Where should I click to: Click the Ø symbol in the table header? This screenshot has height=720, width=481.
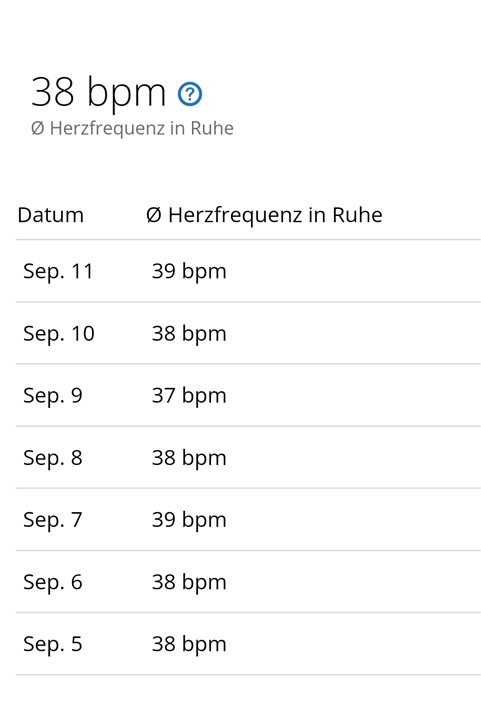tap(154, 215)
